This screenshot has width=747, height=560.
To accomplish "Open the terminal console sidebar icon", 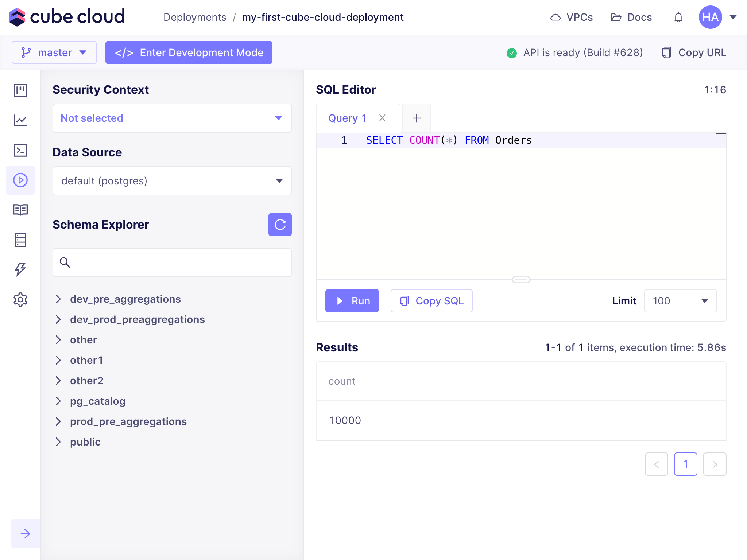I will pyautogui.click(x=20, y=150).
